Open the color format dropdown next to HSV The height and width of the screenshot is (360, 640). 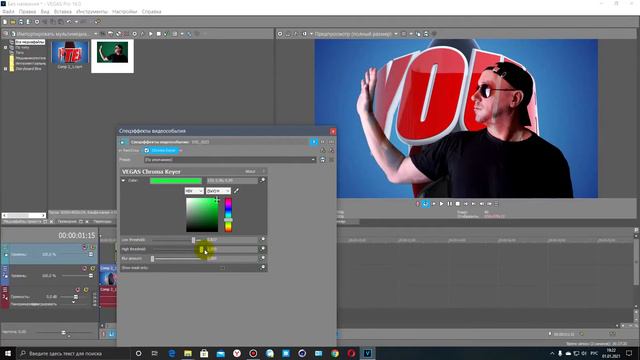click(218, 191)
